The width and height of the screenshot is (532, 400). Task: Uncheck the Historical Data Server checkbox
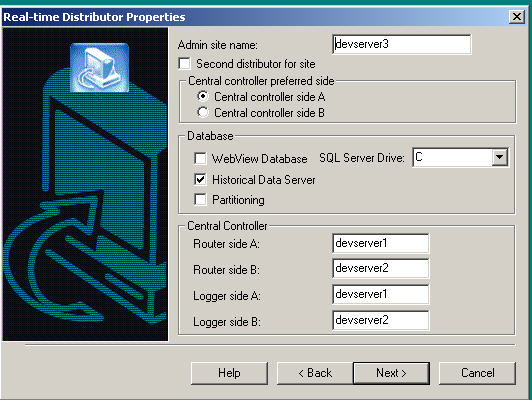tap(200, 179)
